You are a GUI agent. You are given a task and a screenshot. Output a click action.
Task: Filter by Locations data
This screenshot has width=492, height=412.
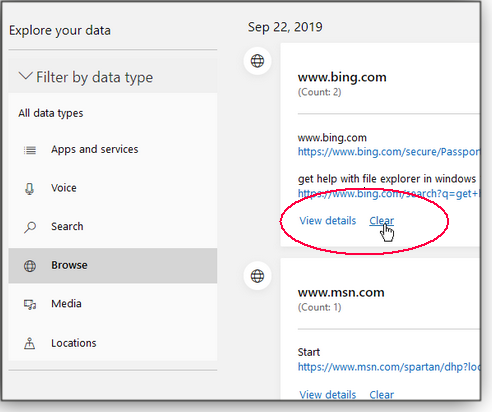click(113, 343)
